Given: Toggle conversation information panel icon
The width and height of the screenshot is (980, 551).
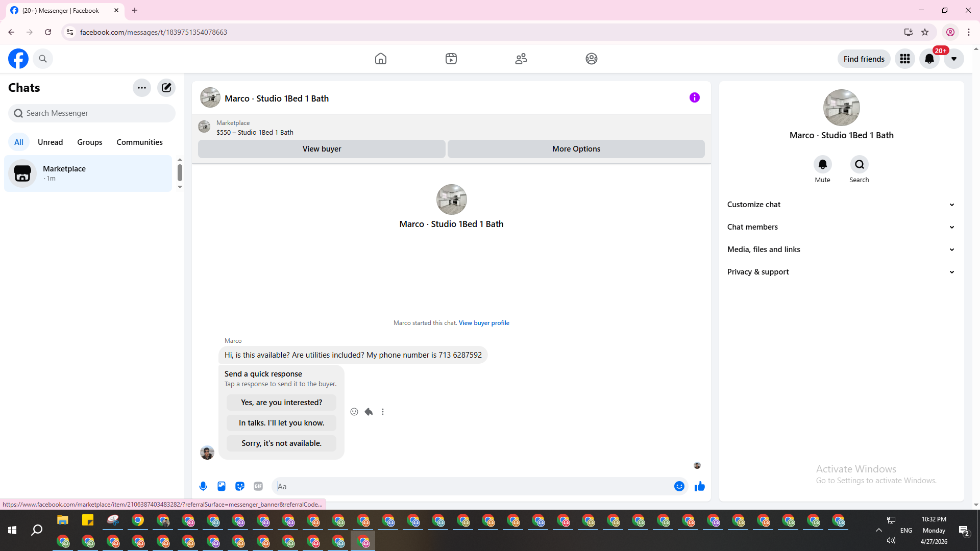Looking at the screenshot, I should (695, 97).
